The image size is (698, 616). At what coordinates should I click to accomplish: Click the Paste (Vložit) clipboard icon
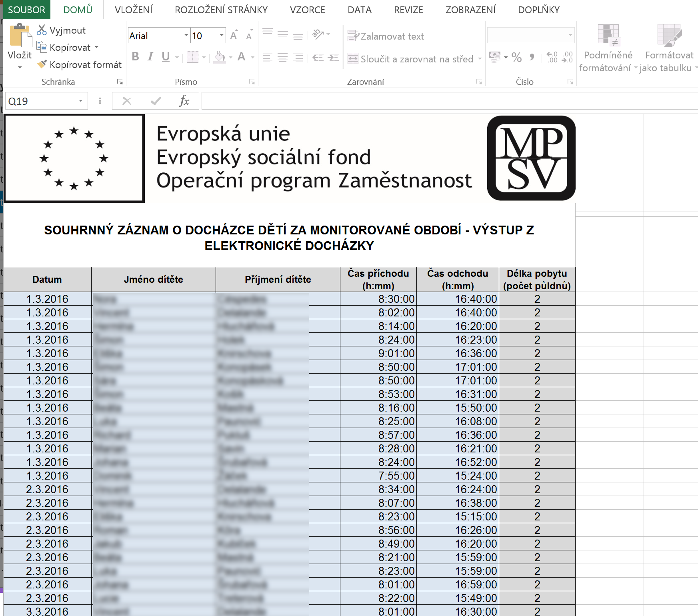coord(20,36)
